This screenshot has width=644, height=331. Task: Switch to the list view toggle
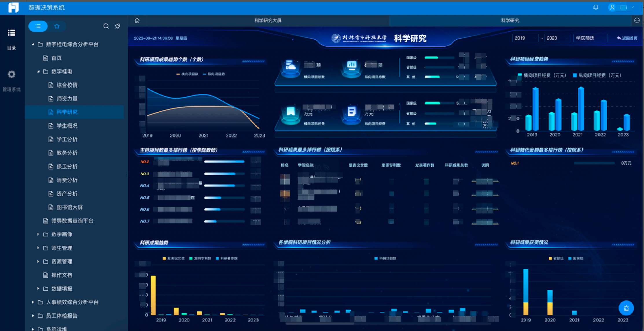pyautogui.click(x=38, y=26)
